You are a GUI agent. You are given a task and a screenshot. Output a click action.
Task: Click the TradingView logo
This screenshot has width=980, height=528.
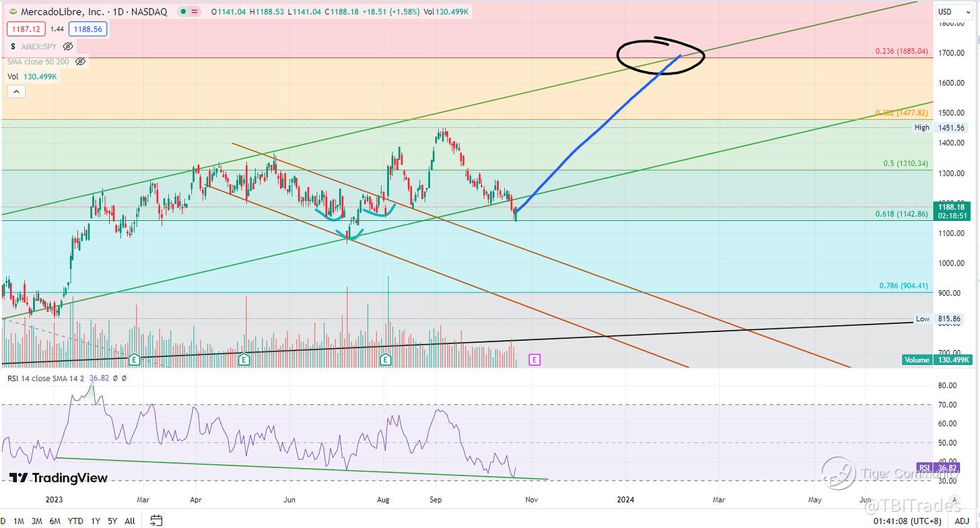tap(59, 478)
